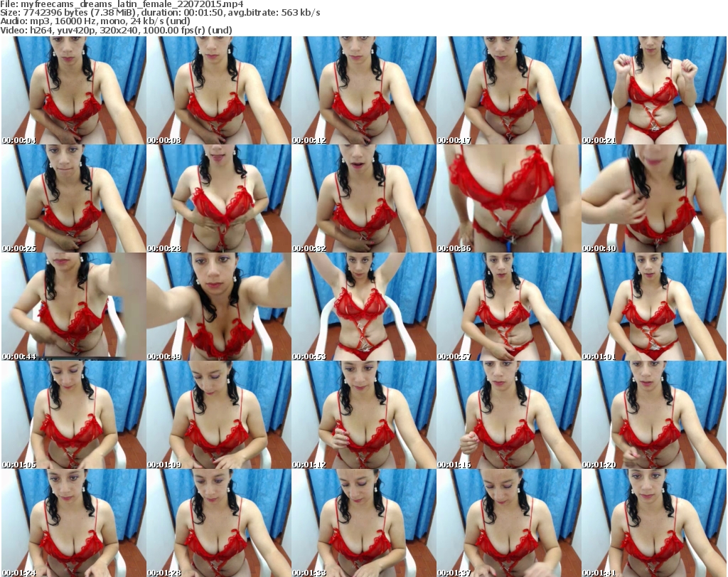The image size is (728, 577).
Task: Click the last frame labeled 00:01:41
Action: coord(654,523)
